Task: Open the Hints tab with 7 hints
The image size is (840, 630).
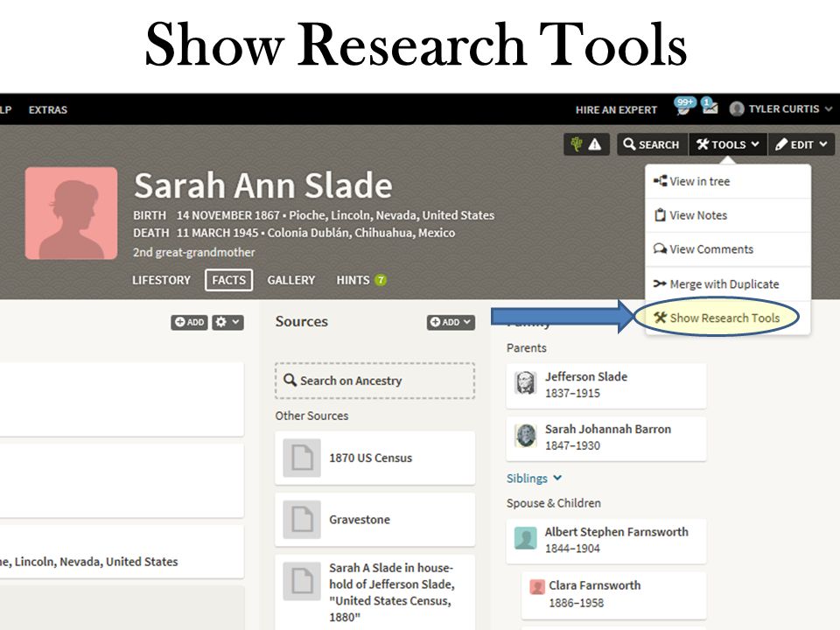Action: (x=361, y=280)
